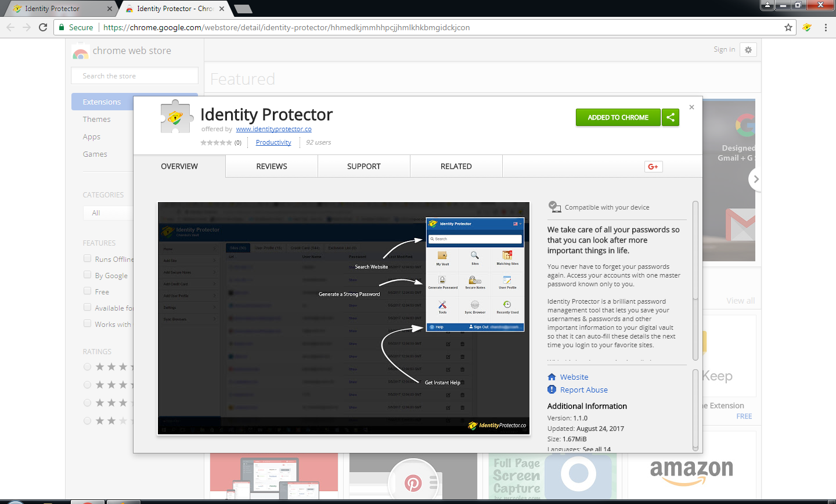Select the two-stars-and-up rating radio button

tap(87, 421)
